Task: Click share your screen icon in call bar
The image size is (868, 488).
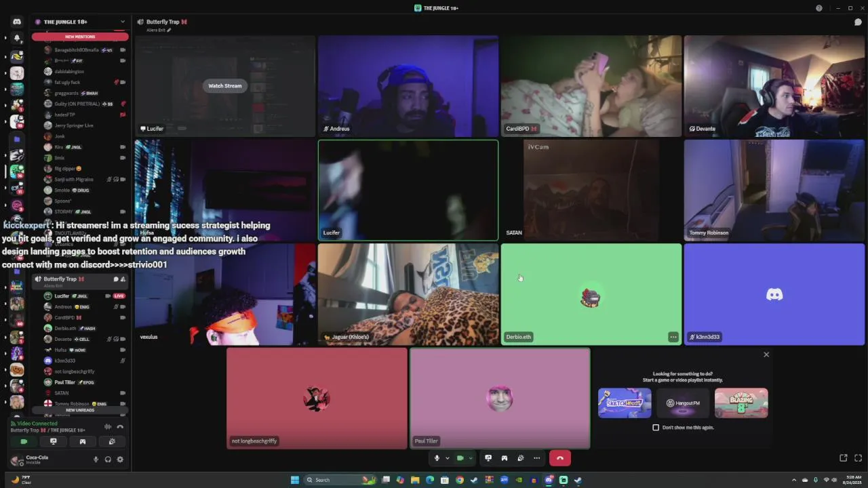Action: coord(488,458)
